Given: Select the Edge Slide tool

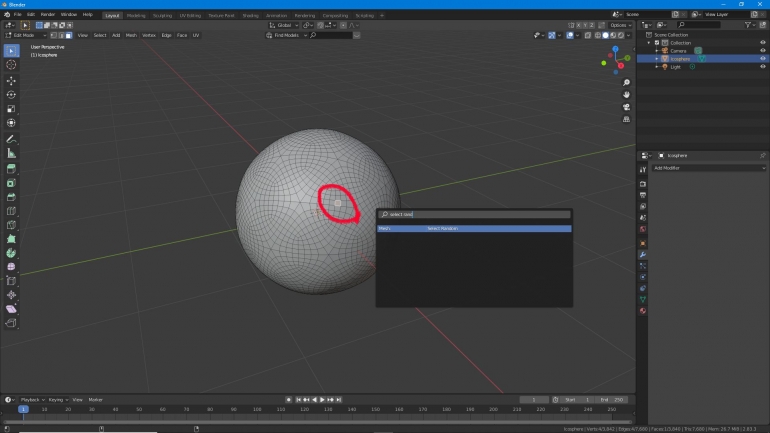Looking at the screenshot, I should 11,281.
